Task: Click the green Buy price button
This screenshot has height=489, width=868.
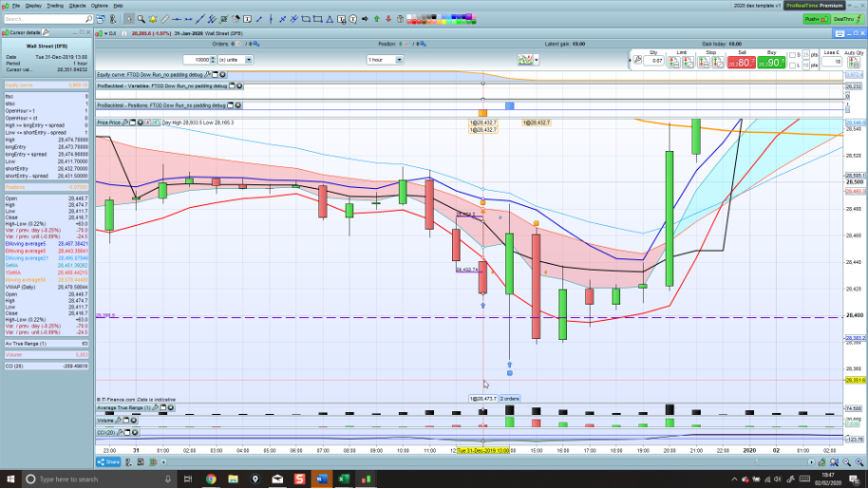Action: (x=771, y=62)
